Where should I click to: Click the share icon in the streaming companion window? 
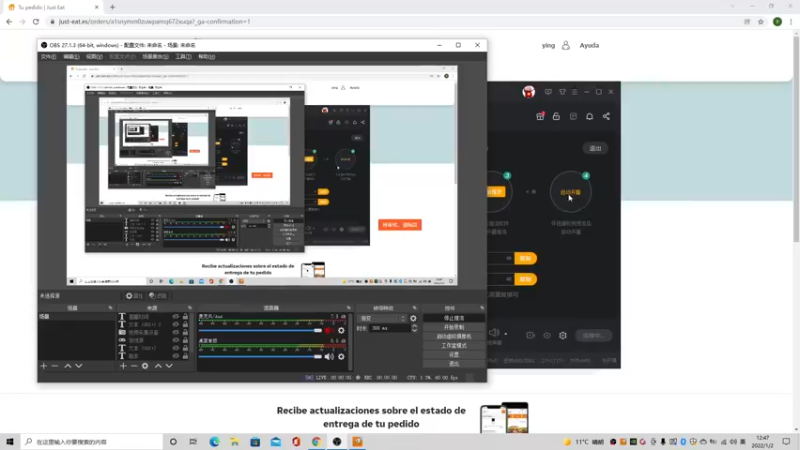606,116
